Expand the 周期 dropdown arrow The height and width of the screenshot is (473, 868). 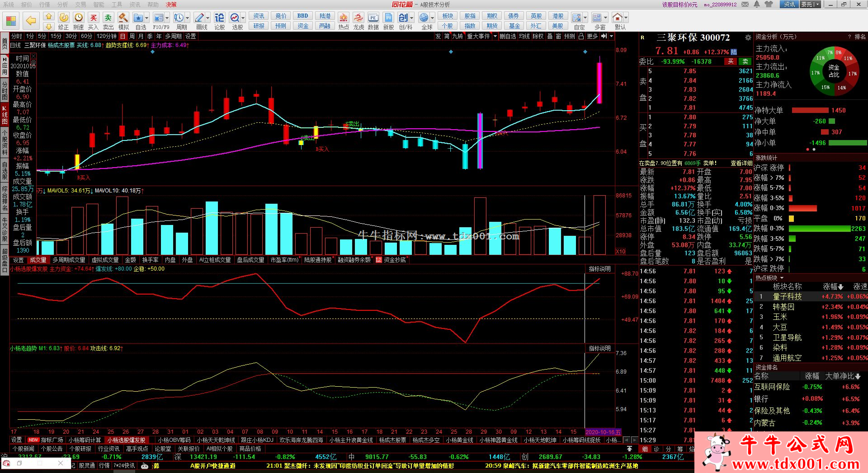[x=188, y=18]
